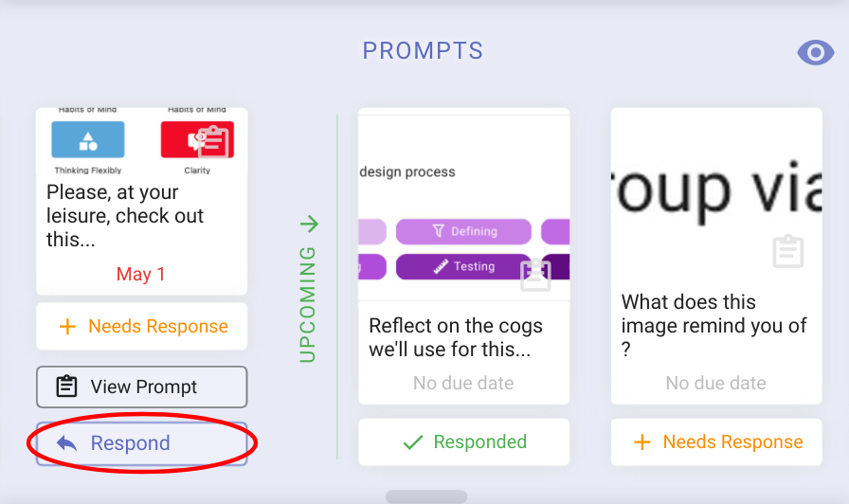Select the Defining cog tag

click(x=463, y=232)
